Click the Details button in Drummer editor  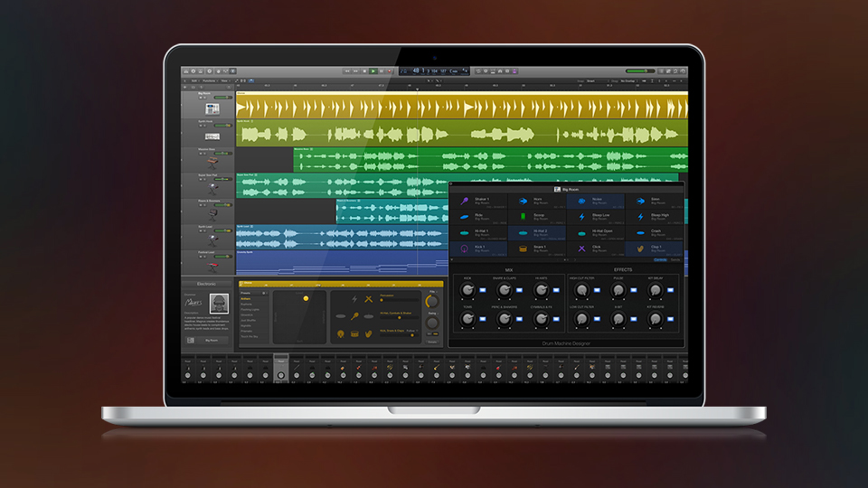(432, 342)
